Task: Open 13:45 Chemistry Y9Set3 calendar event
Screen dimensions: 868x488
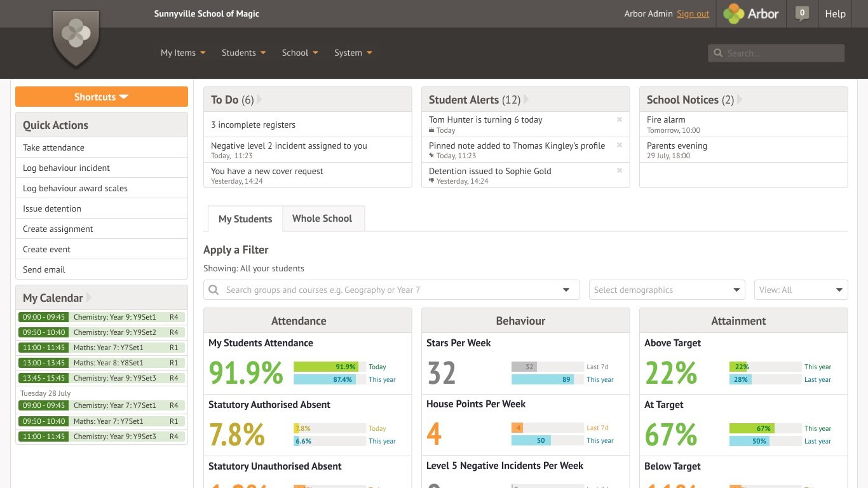Action: (x=102, y=378)
